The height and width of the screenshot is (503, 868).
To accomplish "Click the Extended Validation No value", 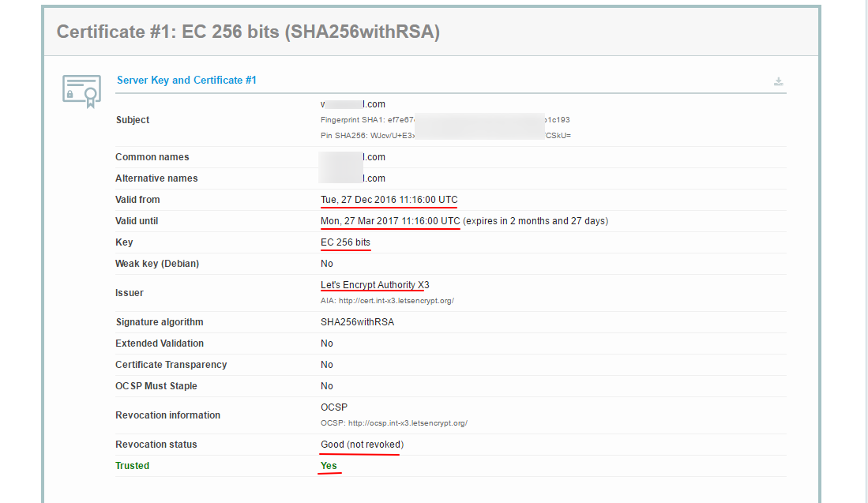I will coord(327,343).
